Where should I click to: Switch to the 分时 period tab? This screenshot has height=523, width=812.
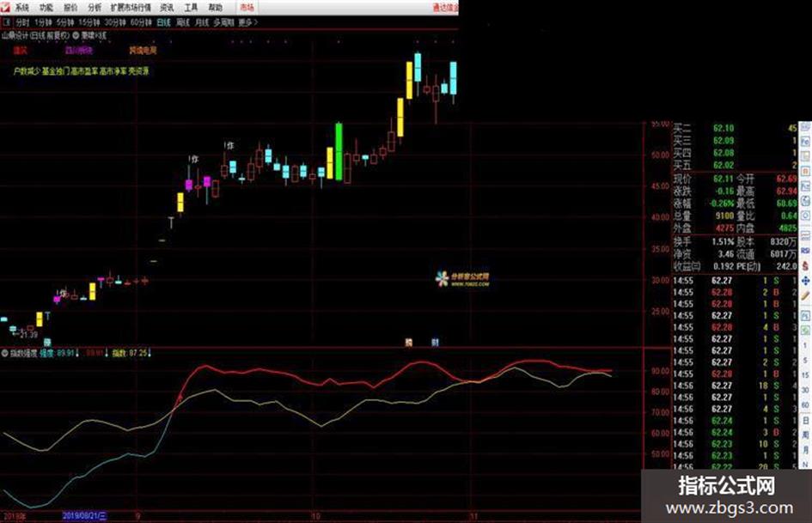[22, 22]
